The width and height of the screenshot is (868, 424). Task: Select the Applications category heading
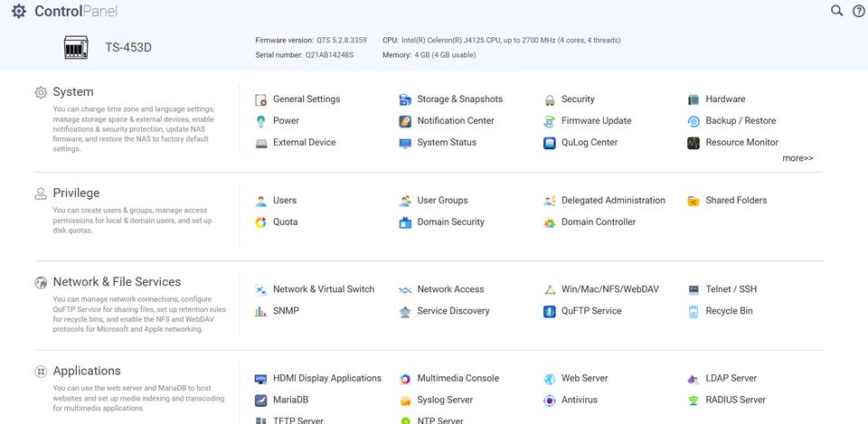(x=87, y=371)
